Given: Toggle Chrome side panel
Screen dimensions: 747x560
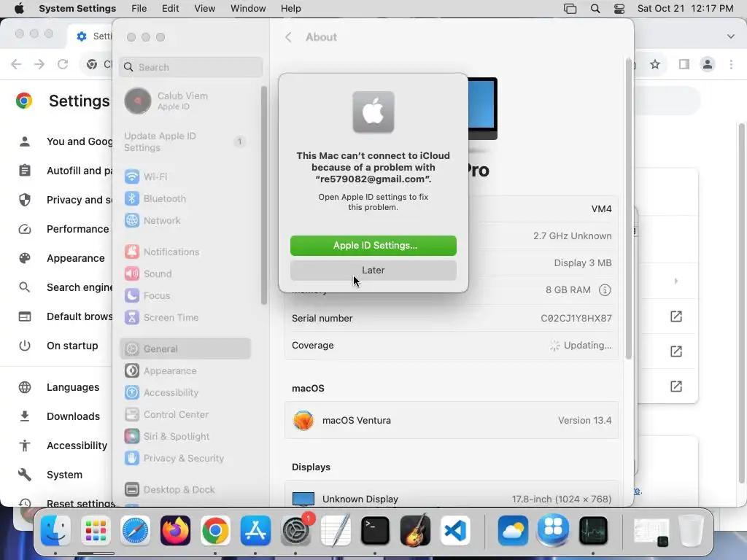Looking at the screenshot, I should tap(684, 64).
